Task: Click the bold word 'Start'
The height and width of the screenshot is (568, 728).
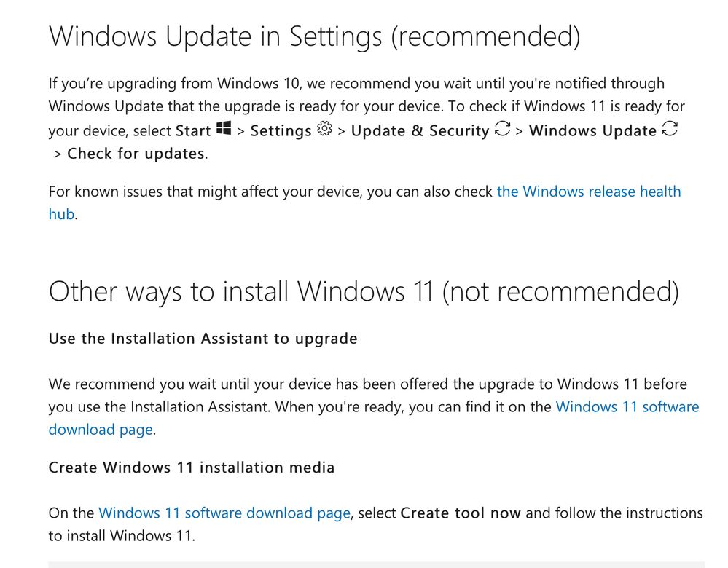Action: click(x=193, y=131)
